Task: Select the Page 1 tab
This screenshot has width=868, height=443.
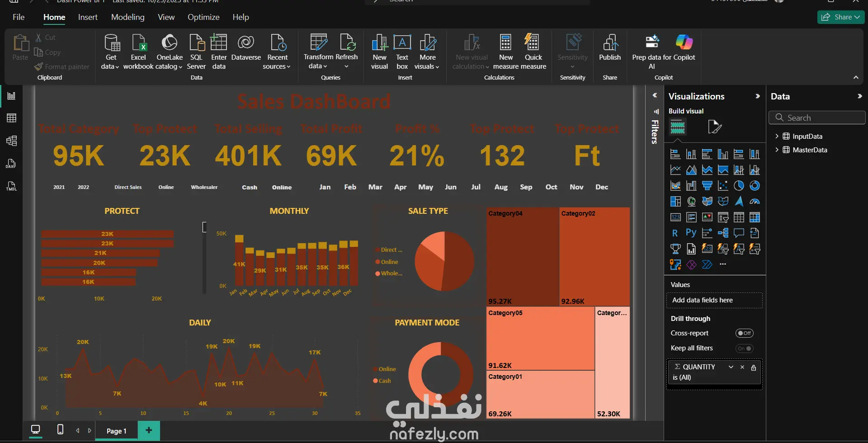Action: point(117,431)
